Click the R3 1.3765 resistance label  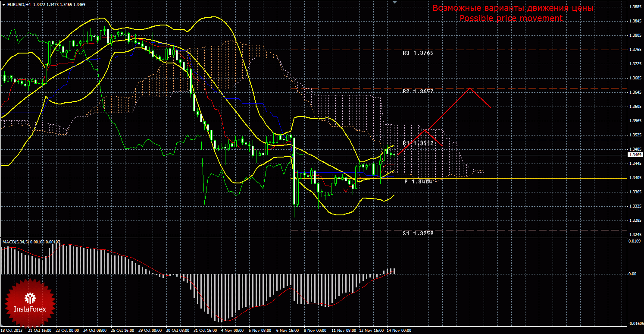pyautogui.click(x=418, y=53)
